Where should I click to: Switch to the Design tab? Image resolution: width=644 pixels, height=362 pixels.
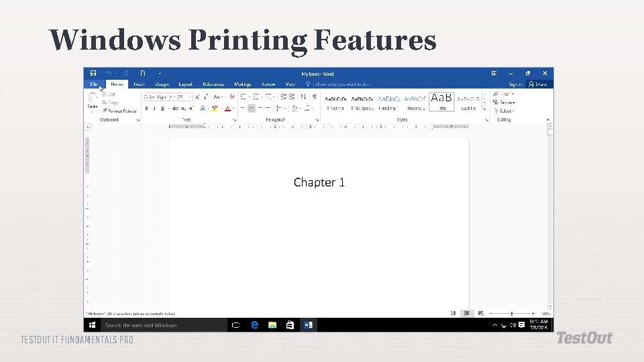162,84
